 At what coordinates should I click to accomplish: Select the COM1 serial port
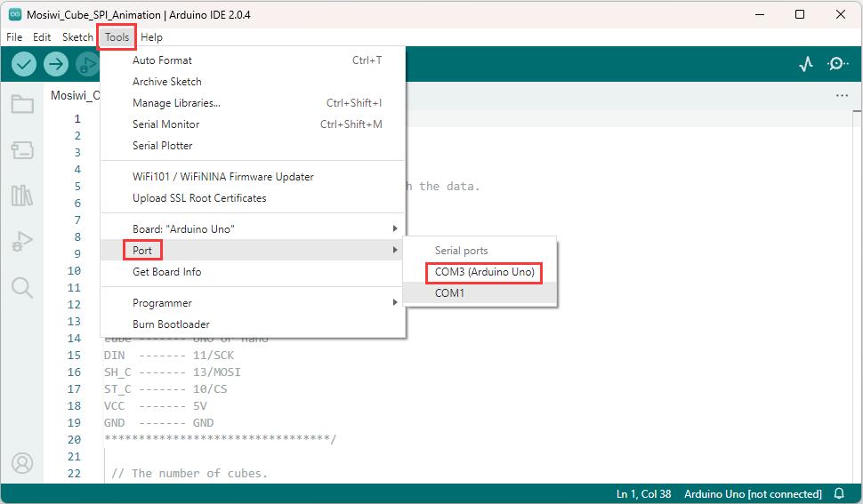(480, 293)
